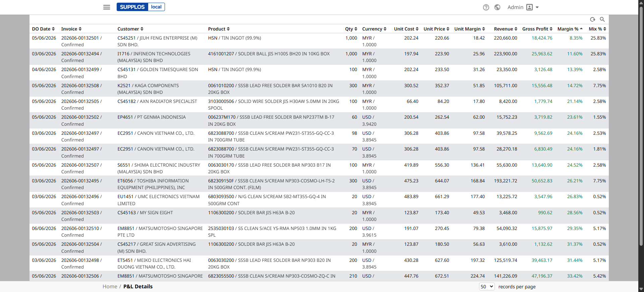
Task: Click margin value 29.35%
Action: [575, 228]
